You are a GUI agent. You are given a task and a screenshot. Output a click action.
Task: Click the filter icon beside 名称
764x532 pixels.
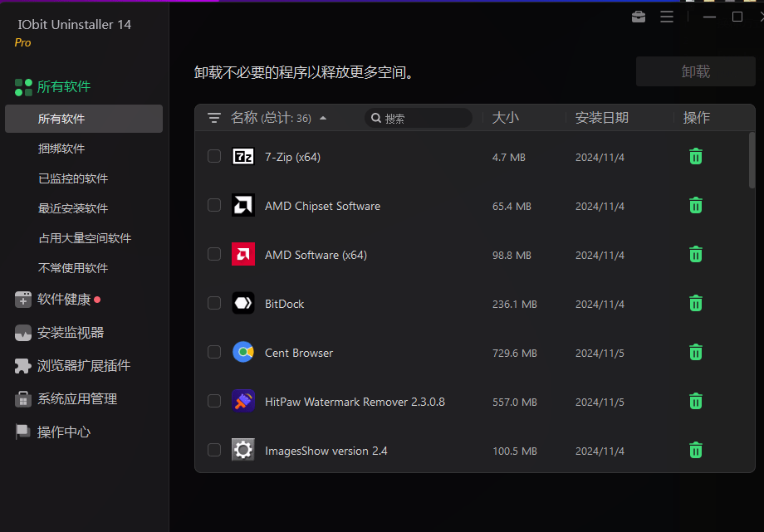[x=214, y=118]
